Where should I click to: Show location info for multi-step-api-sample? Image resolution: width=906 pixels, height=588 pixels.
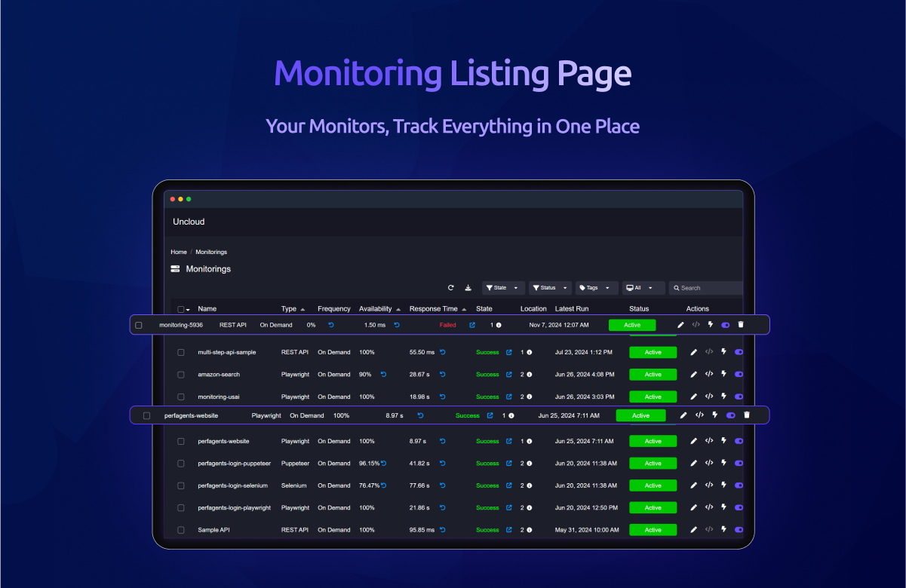pos(529,352)
